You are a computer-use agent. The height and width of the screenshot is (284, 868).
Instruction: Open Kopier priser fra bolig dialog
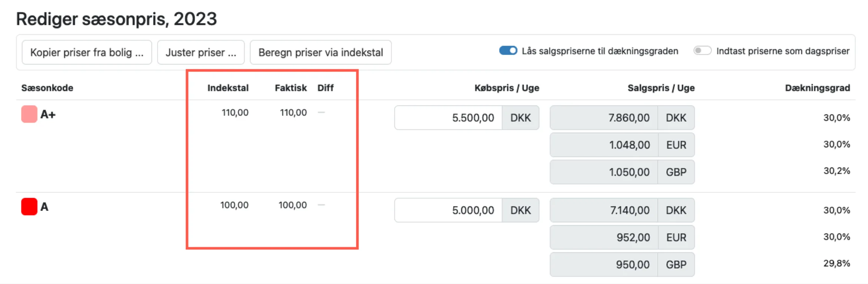pos(87,52)
